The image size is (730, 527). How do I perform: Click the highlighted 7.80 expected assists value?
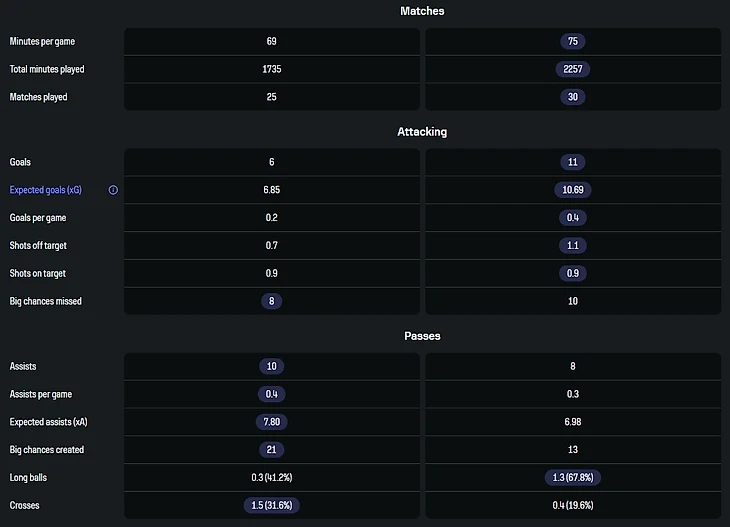coord(272,422)
